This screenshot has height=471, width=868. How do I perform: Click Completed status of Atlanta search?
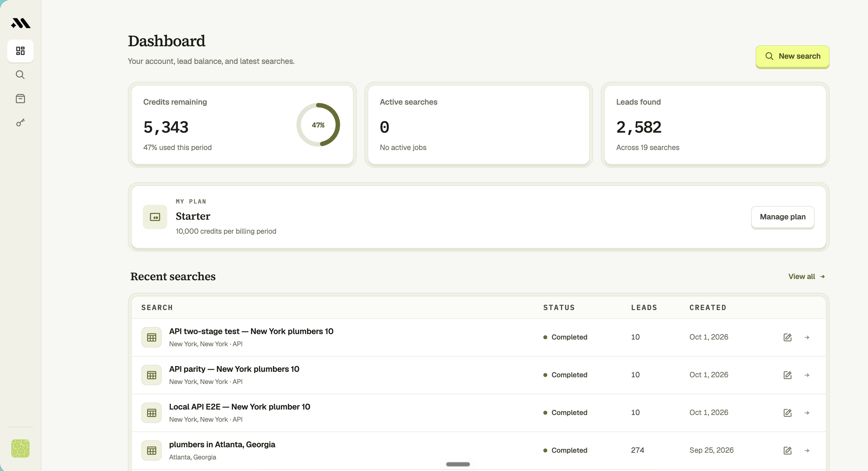[565, 450]
